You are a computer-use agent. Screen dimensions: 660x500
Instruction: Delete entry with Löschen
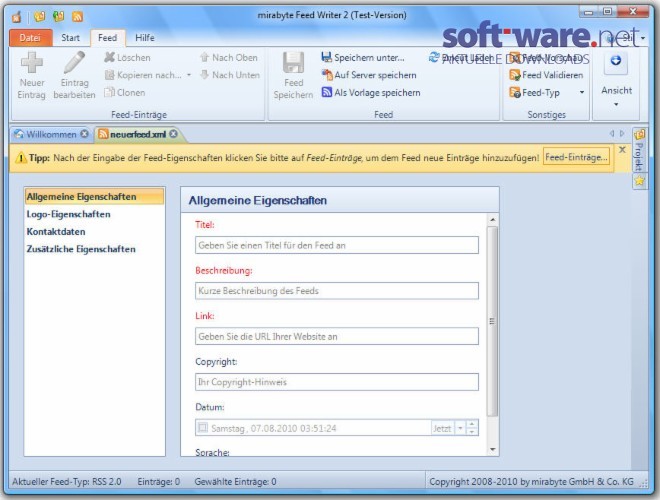point(127,58)
